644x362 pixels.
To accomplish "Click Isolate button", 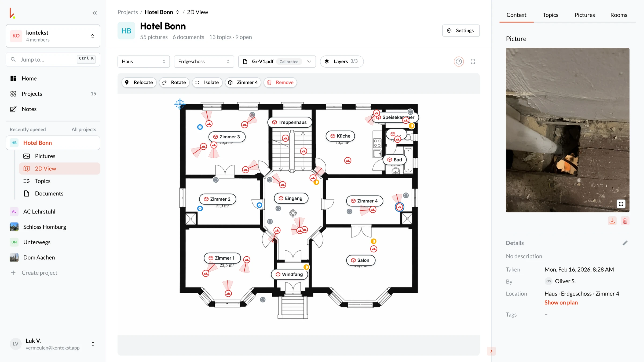I will pyautogui.click(x=207, y=82).
